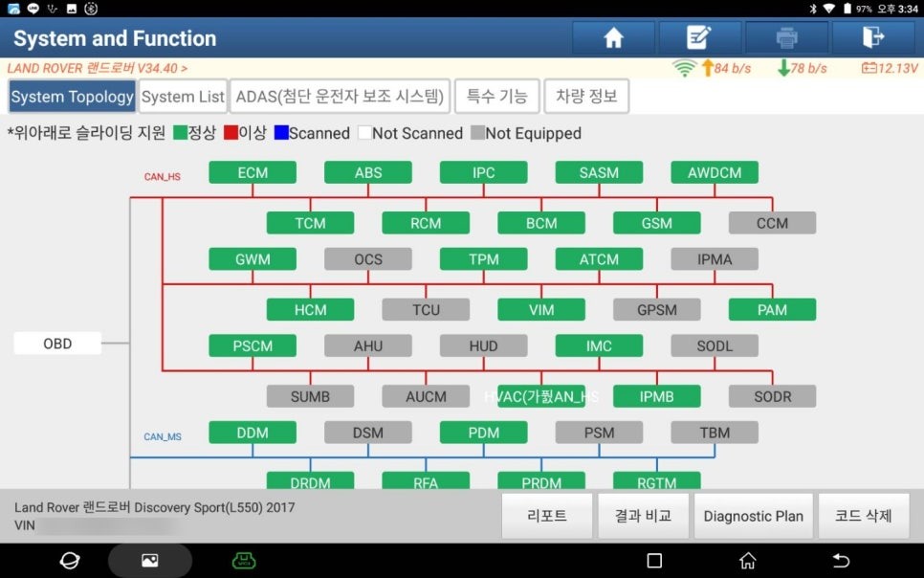Switch to the System List tab
Screen dimensions: 924x578
click(x=183, y=96)
